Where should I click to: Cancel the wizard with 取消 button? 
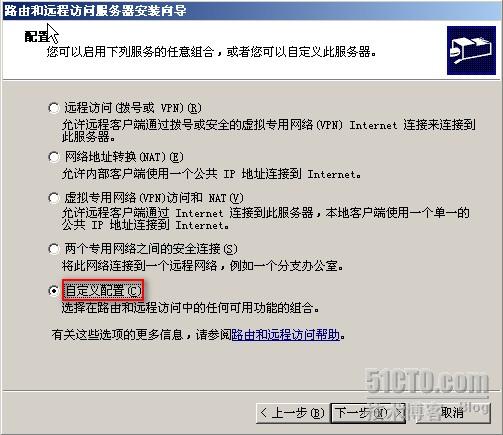click(452, 413)
